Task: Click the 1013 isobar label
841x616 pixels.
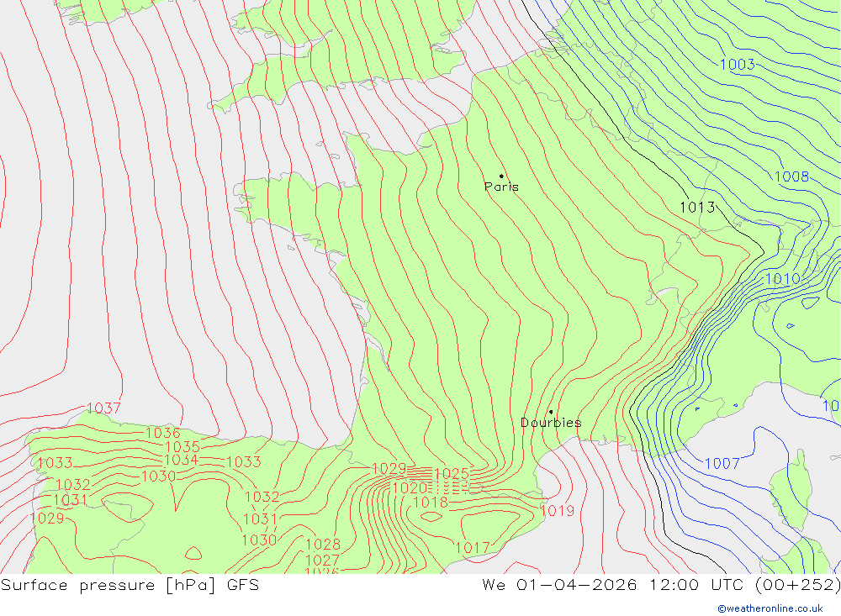Action: (x=697, y=207)
